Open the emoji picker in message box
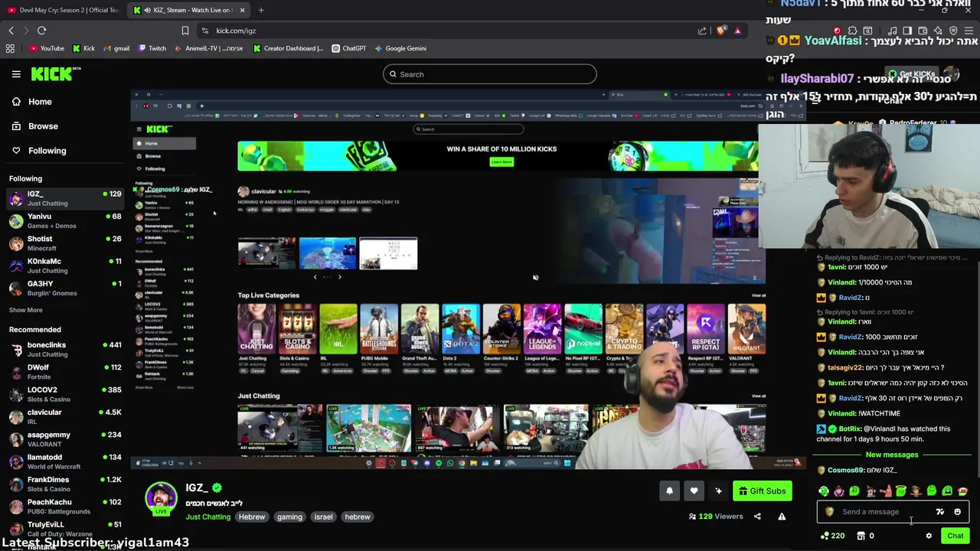The width and height of the screenshot is (980, 551). click(x=957, y=512)
